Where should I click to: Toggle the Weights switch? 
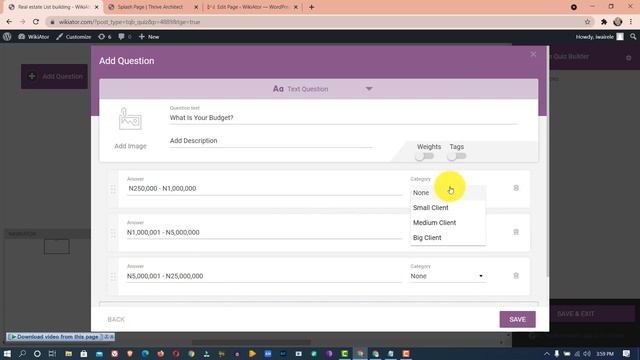(x=424, y=156)
